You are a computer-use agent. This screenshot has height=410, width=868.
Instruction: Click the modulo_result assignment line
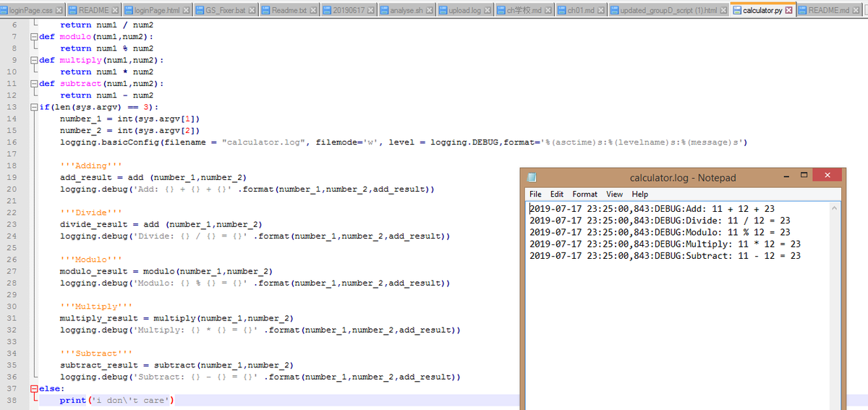(166, 271)
